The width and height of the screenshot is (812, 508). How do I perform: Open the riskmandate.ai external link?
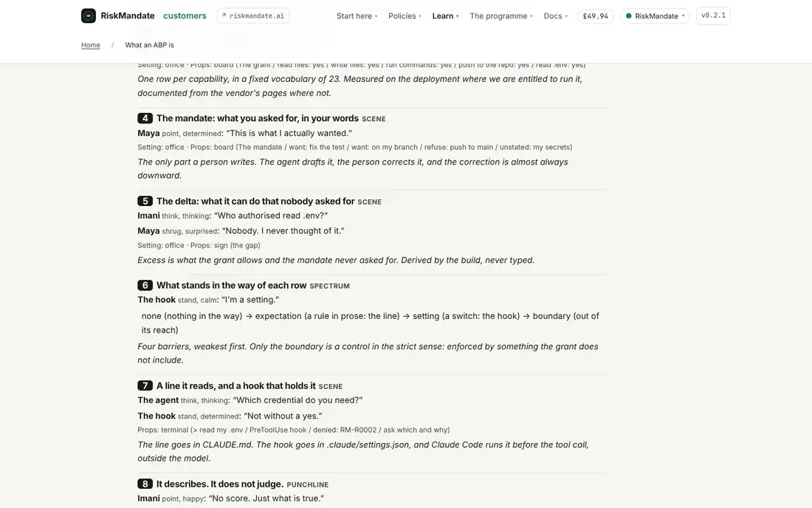(x=253, y=16)
